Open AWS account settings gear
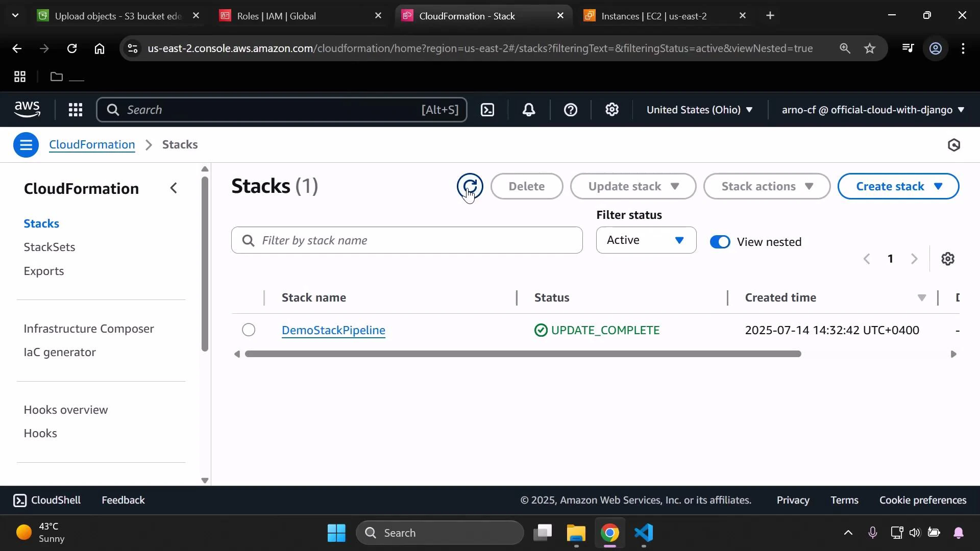Image resolution: width=980 pixels, height=551 pixels. click(x=611, y=109)
